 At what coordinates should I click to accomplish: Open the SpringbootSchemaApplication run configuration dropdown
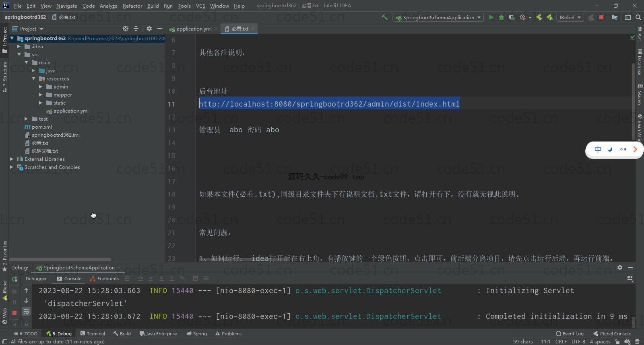point(438,17)
